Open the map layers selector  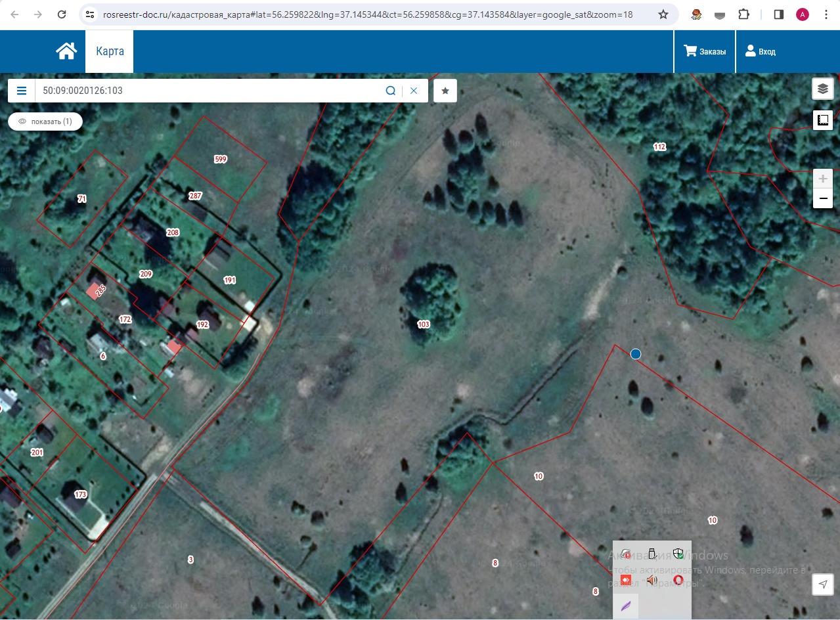823,89
